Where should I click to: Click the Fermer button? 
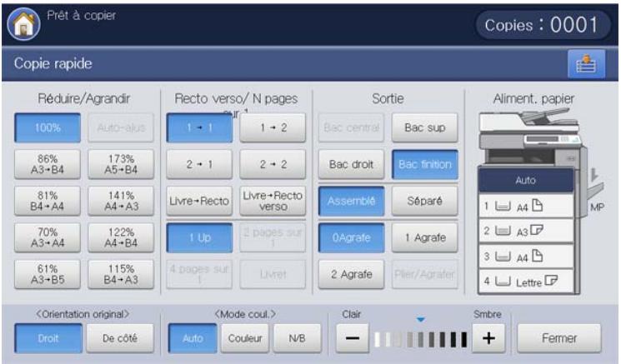[x=558, y=338]
